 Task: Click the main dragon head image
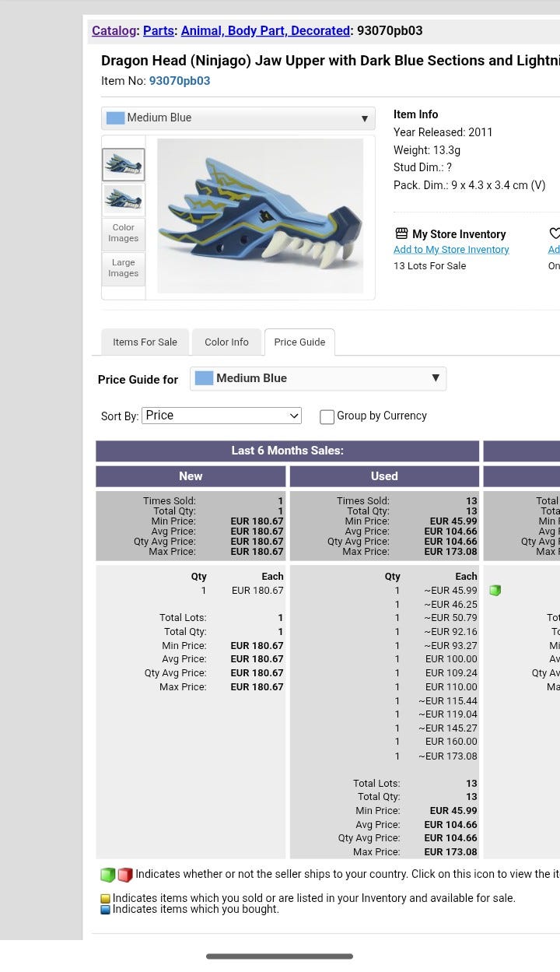coord(261,216)
